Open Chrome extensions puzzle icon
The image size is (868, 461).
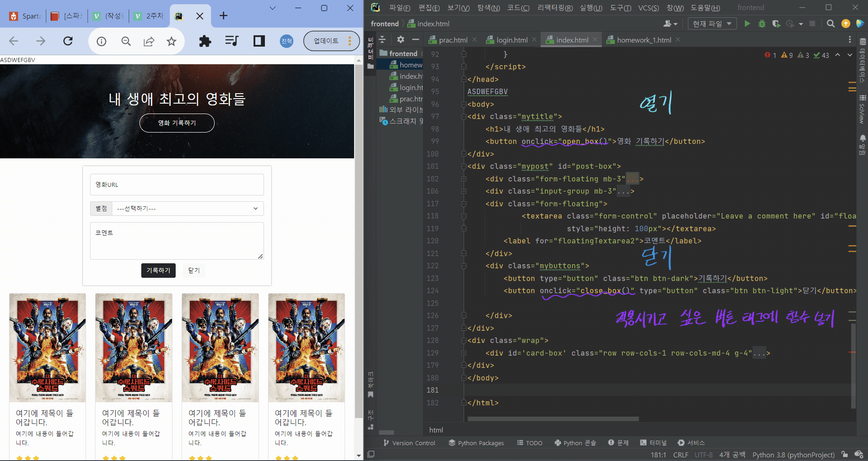[205, 41]
